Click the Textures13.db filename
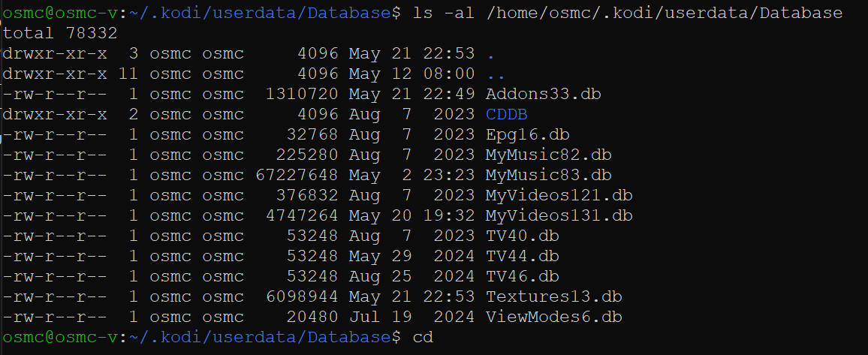This screenshot has width=868, height=355. (553, 297)
